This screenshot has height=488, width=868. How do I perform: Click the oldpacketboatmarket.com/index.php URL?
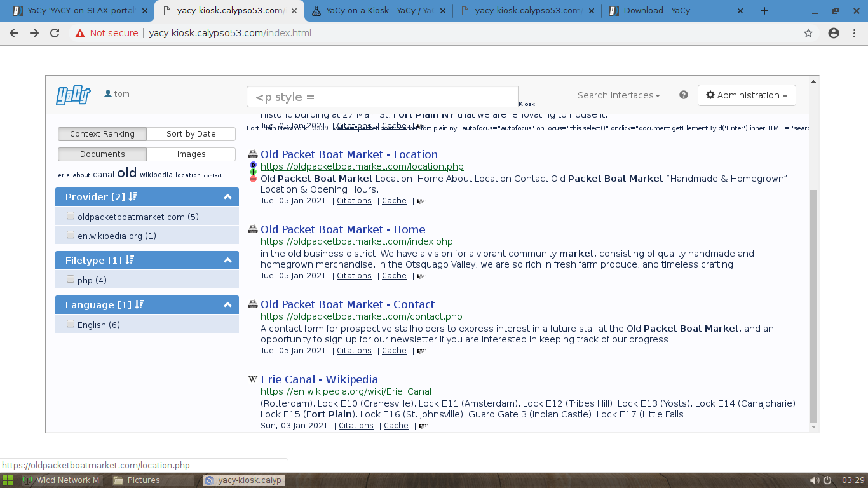point(356,241)
